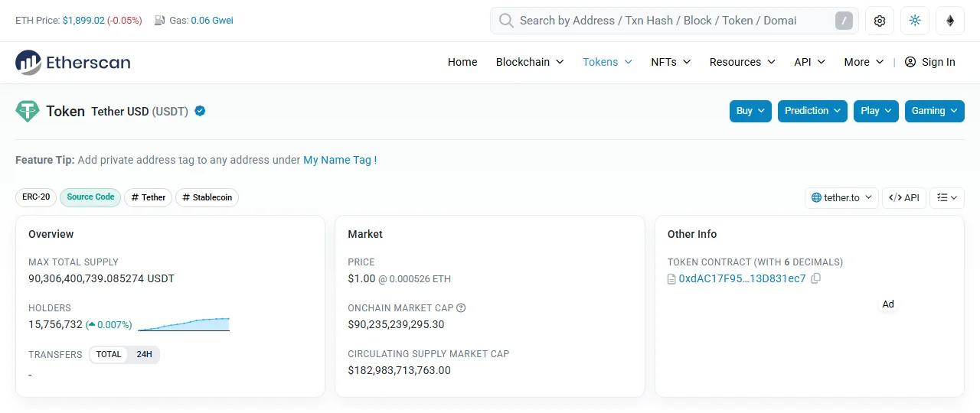980x413 pixels.
Task: Click the # Stablecoin tag
Action: (x=207, y=197)
